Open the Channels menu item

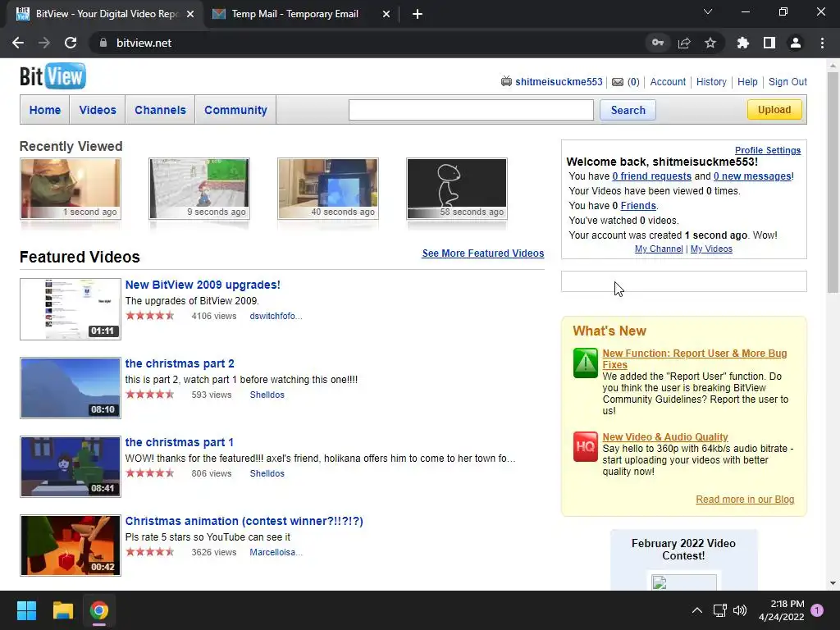[x=160, y=110]
